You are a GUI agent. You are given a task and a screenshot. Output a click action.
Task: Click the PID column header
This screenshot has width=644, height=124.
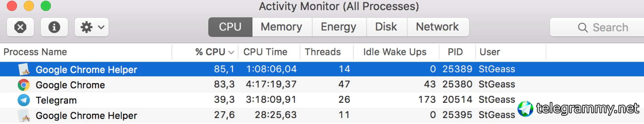pyautogui.click(x=455, y=52)
